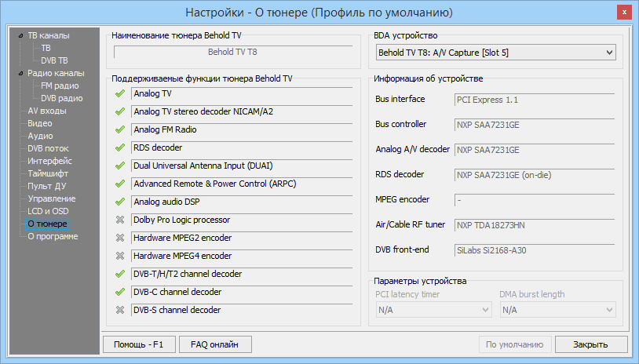The image size is (639, 364).
Task: Select DVB ТВ in the sidebar tree
Action: pos(54,60)
